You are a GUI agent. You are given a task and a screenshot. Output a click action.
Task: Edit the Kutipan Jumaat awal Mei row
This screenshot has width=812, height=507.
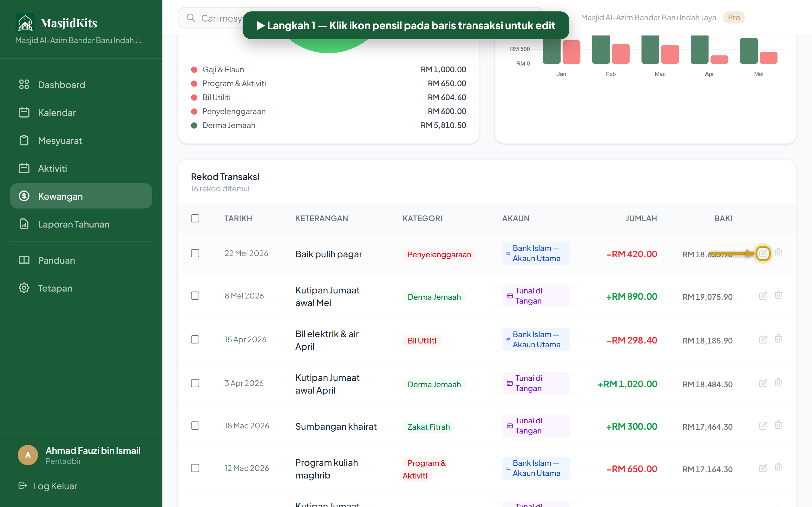click(763, 296)
